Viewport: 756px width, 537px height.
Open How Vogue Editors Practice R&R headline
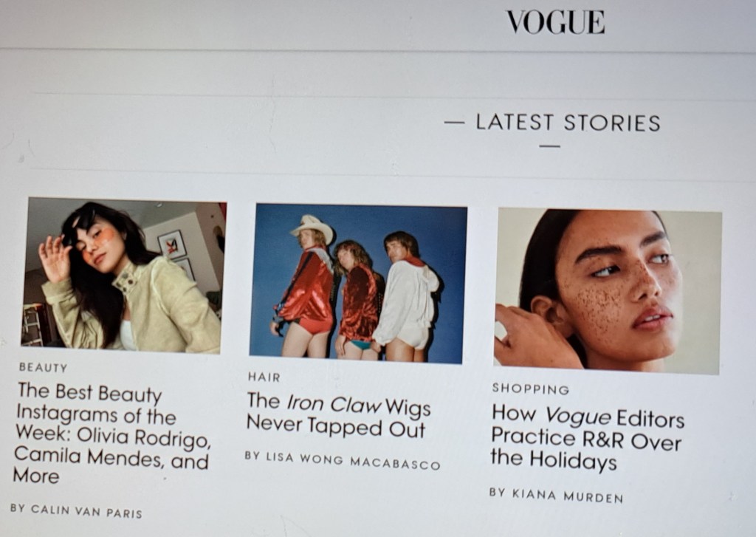pos(587,437)
